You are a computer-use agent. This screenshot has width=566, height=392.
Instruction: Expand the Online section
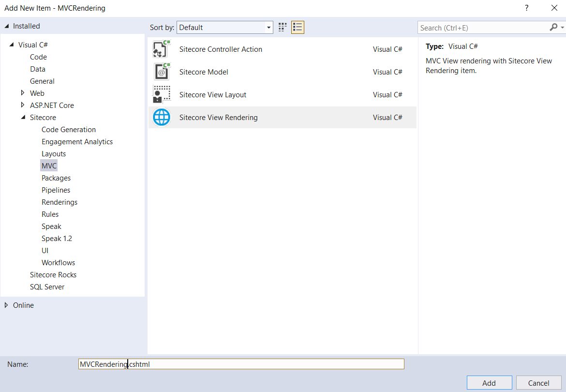tap(6, 305)
